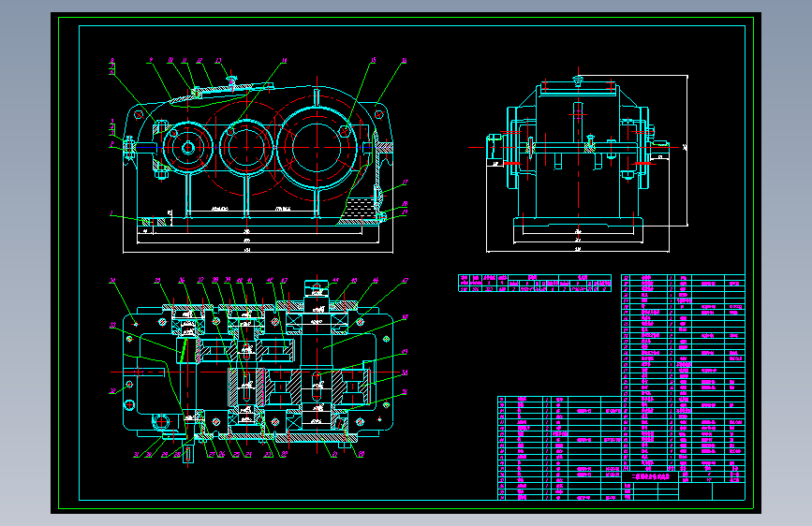Pick balloon number 49 right of the plan view

[405, 352]
